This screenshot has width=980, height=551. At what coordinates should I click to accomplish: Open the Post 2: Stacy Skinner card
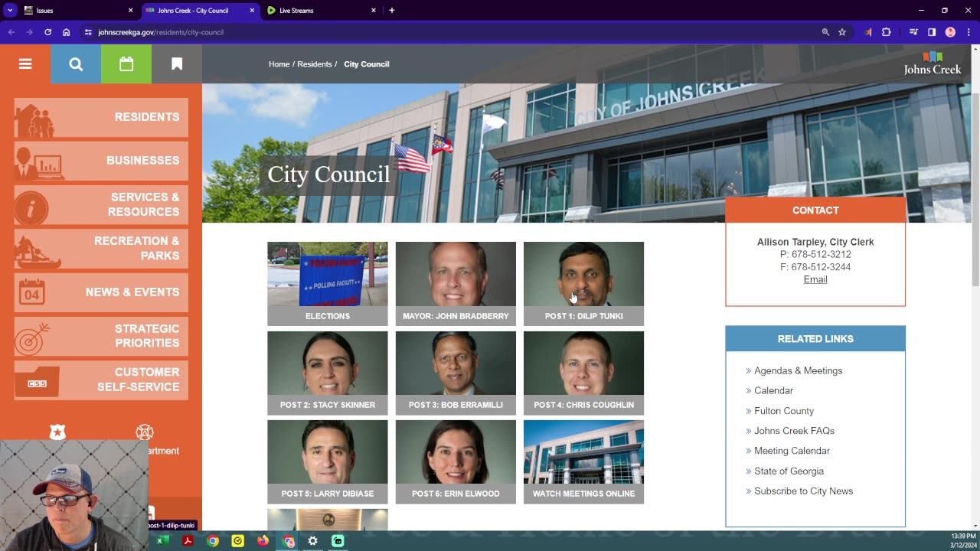tap(328, 373)
